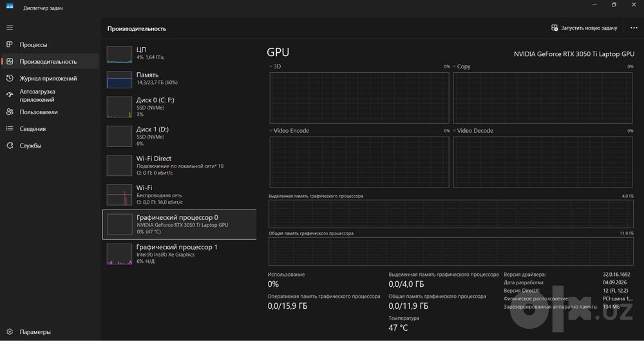This screenshot has width=644, height=341.
Task: Select the Wi-Fi Беспроводная сеть item
Action: coord(179,195)
